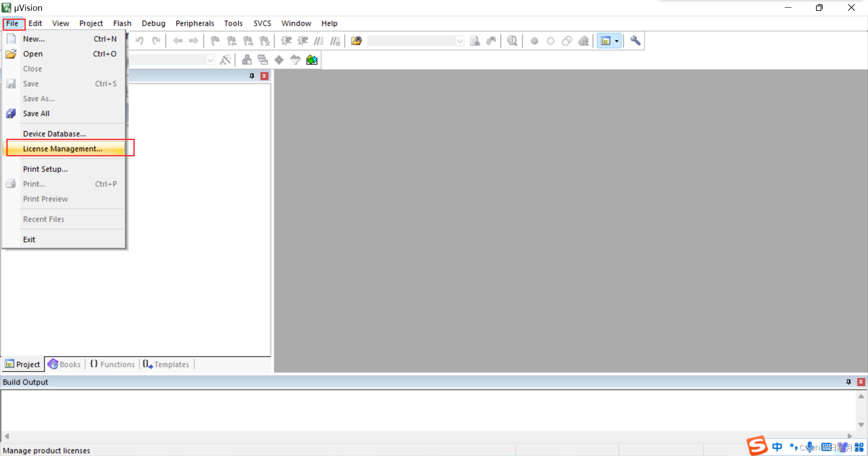Screen dimensions: 868x456
Task: Open the Edit menu
Action: pyautogui.click(x=35, y=24)
